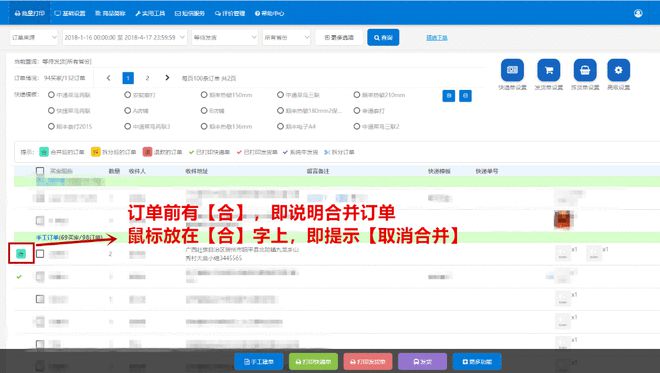Click the first small blue button beside templates

pyautogui.click(x=449, y=96)
